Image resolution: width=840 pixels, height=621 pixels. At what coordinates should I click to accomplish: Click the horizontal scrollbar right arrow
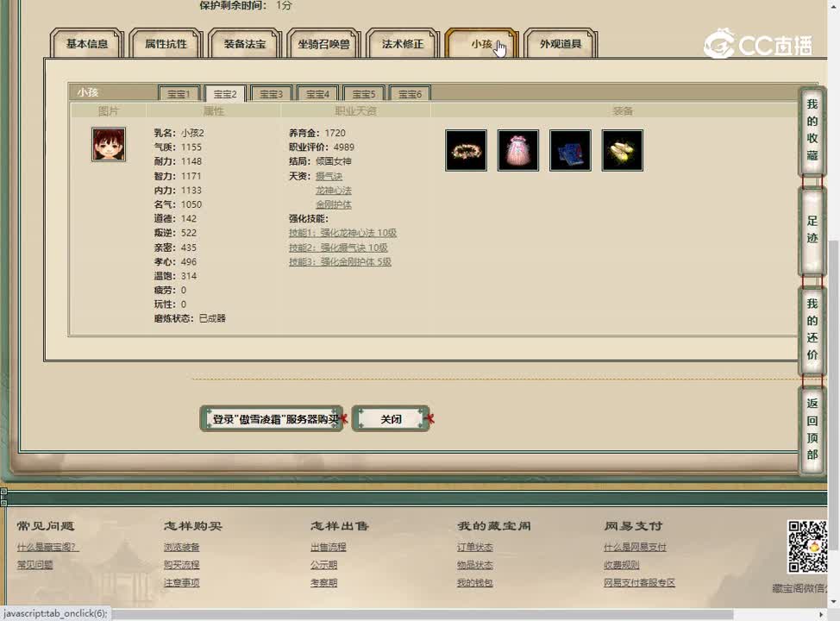pyautogui.click(x=821, y=615)
